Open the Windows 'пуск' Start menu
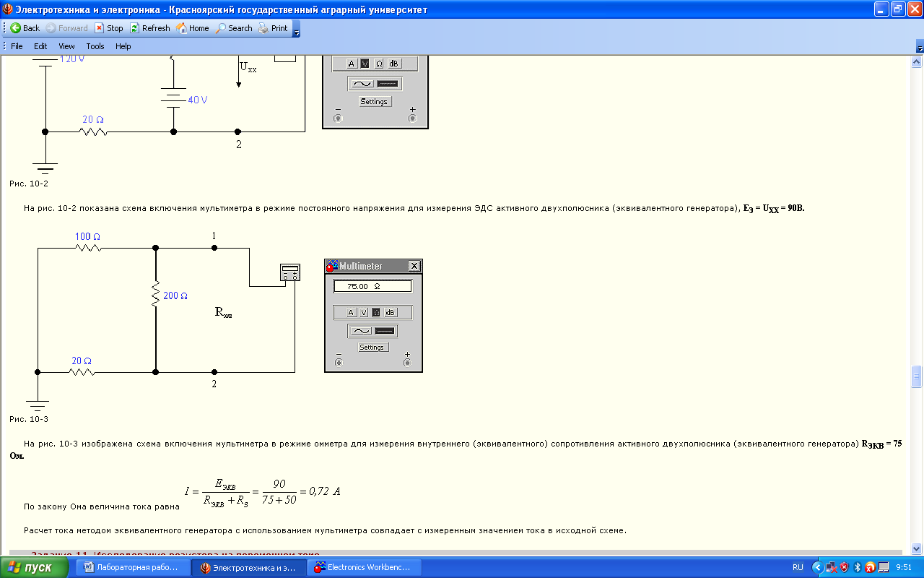 tap(35, 567)
